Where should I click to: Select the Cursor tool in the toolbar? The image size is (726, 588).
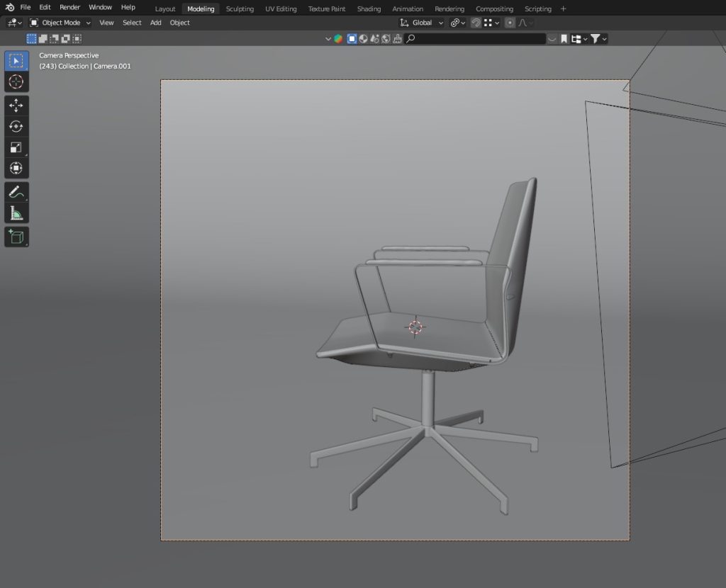[x=16, y=82]
